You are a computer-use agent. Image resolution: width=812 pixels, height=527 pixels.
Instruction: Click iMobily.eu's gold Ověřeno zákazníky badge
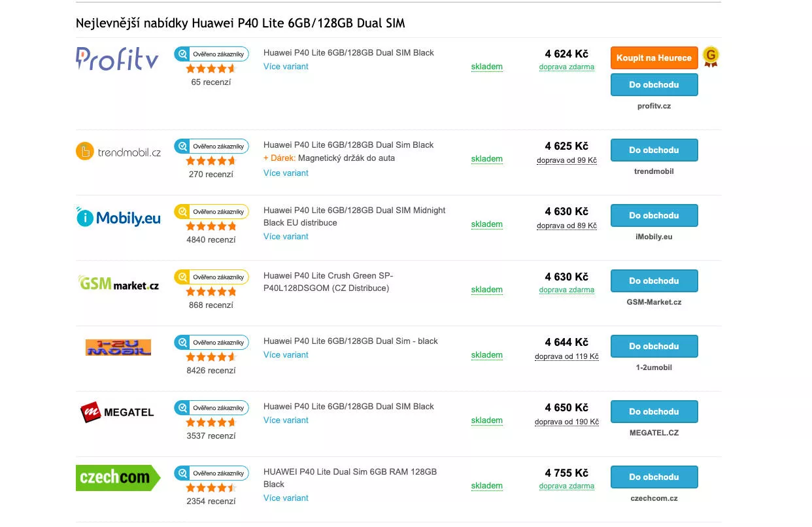[x=211, y=212]
